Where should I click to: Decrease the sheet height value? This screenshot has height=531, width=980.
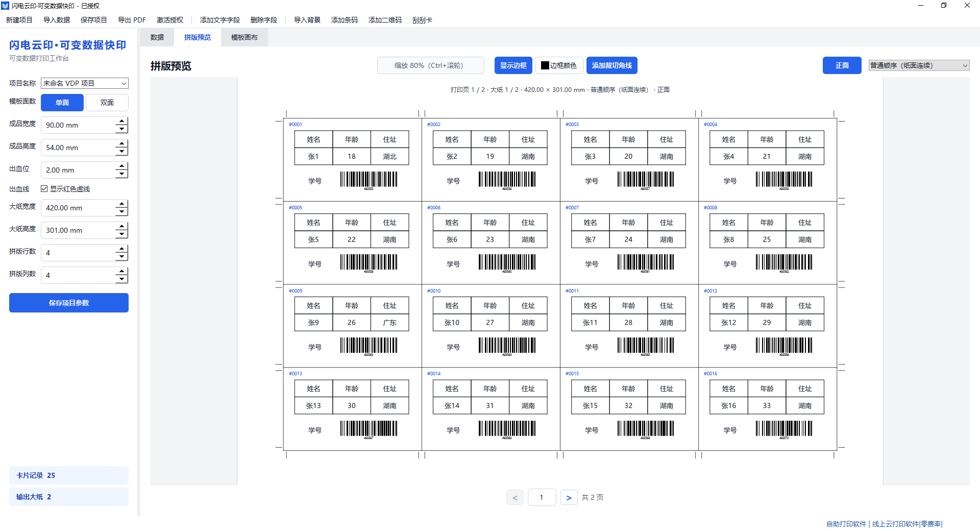pyautogui.click(x=121, y=234)
